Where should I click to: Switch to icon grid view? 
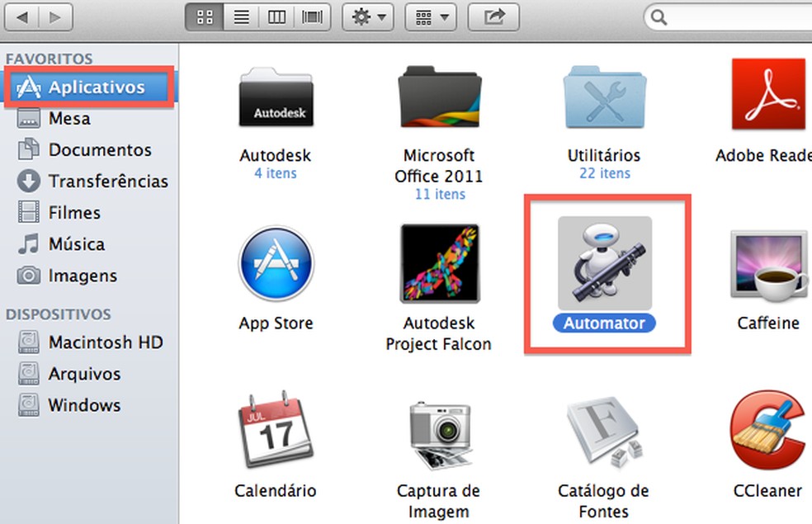click(205, 17)
